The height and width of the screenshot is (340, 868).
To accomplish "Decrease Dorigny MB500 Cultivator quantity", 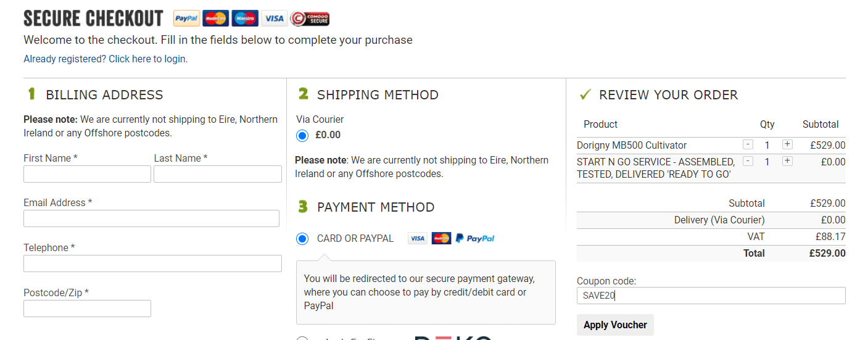I will [x=748, y=144].
